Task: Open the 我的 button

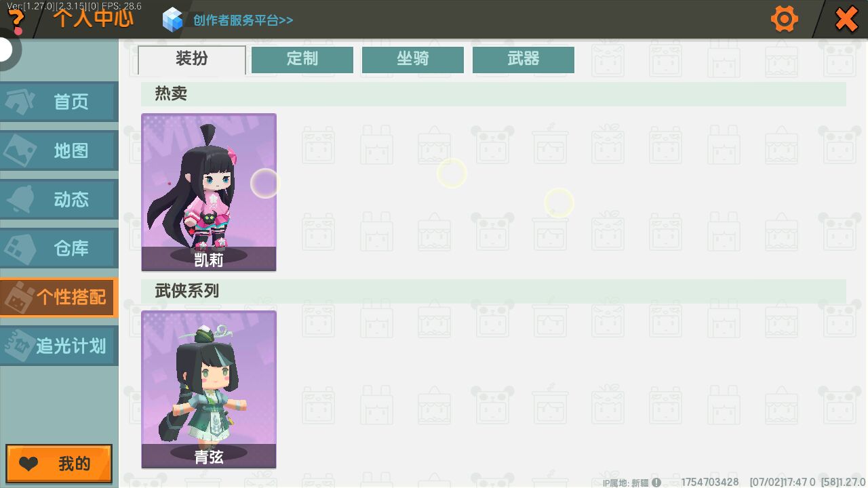Action: 59,464
